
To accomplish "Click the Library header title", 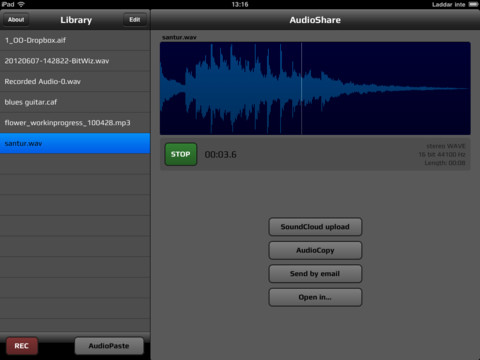I will (x=76, y=20).
